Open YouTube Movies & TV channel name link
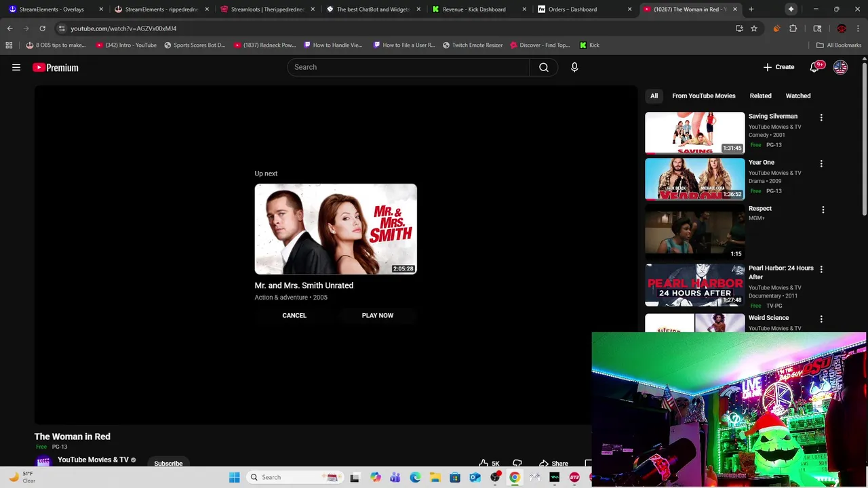 coord(93,460)
